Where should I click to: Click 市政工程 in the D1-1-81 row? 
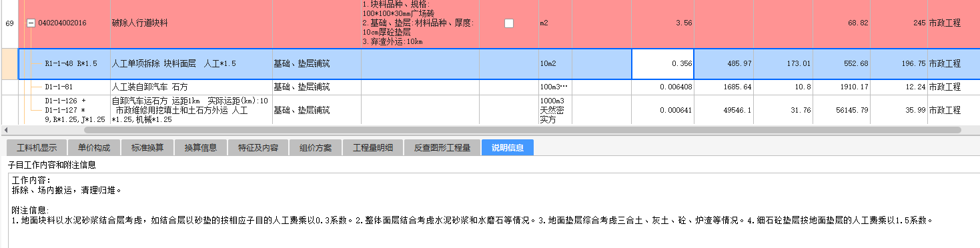pyautogui.click(x=945, y=87)
